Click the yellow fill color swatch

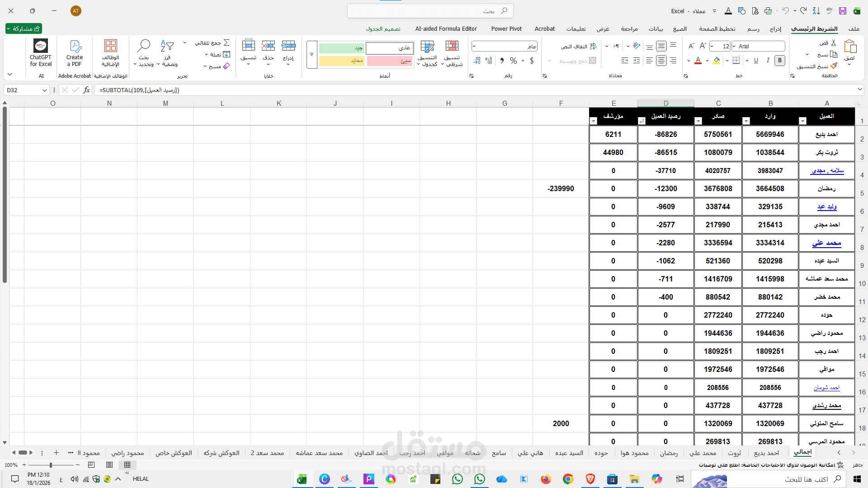click(717, 61)
